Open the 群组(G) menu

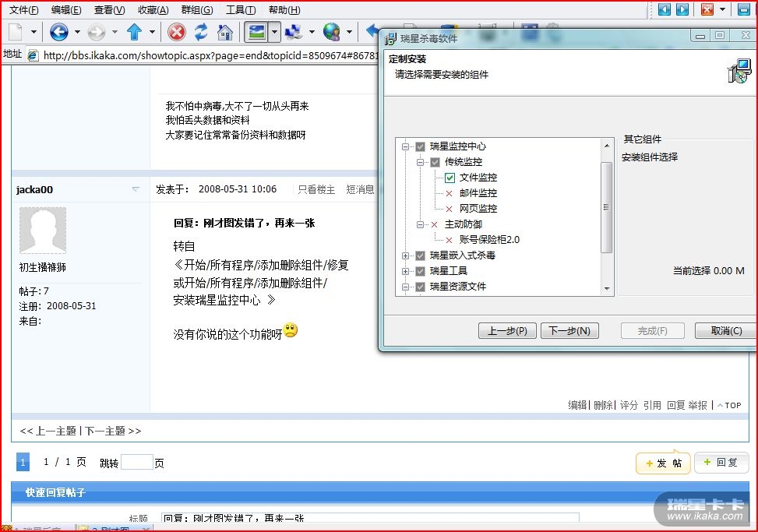(x=197, y=9)
